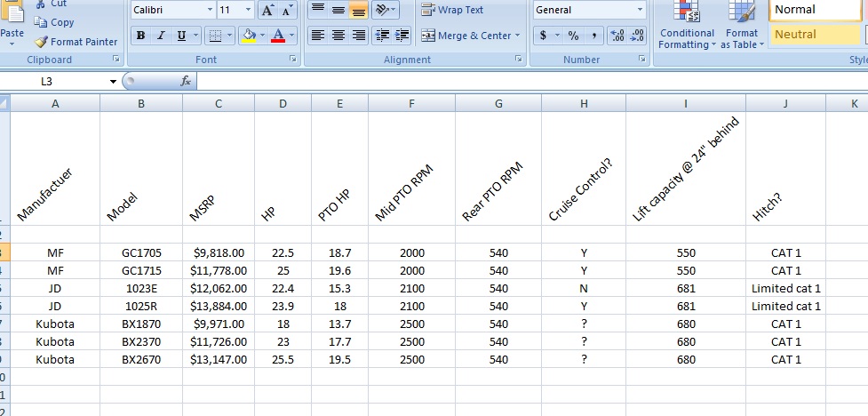Image resolution: width=868 pixels, height=416 pixels.
Task: Select cell containing BX2670
Action: point(141,359)
